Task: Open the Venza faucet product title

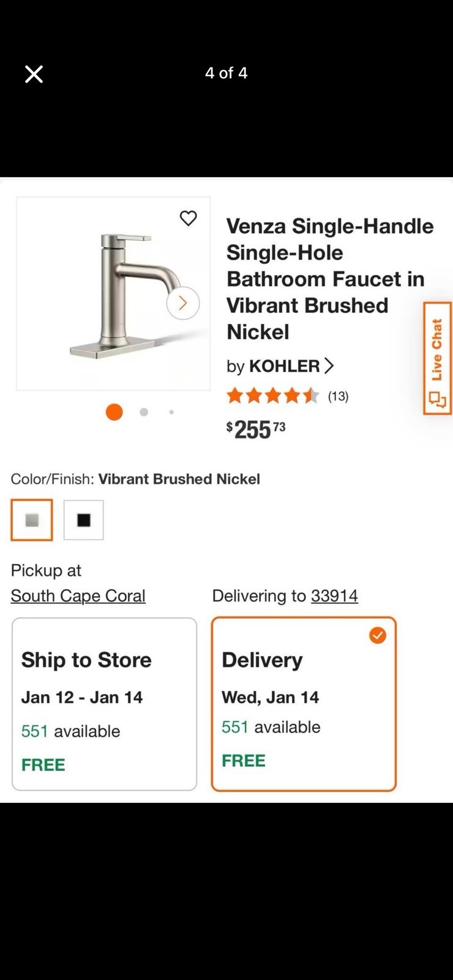Action: tap(329, 279)
